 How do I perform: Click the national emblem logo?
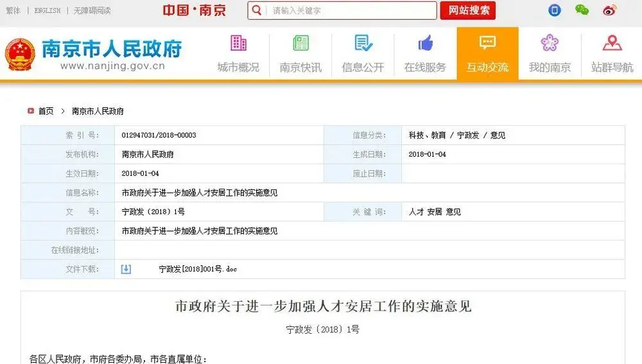(20, 55)
